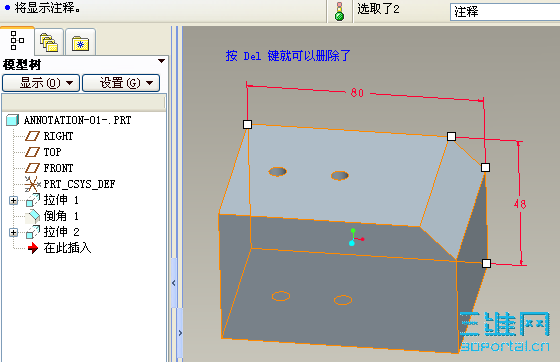Select ANNOTATION-01-.PRT root node
This screenshot has width=560, height=362.
coord(78,120)
